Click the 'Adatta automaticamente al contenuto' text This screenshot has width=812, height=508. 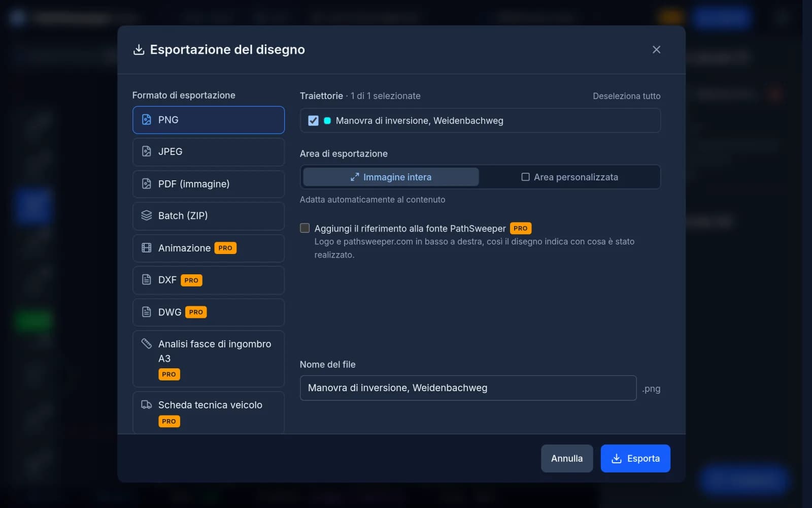(373, 200)
